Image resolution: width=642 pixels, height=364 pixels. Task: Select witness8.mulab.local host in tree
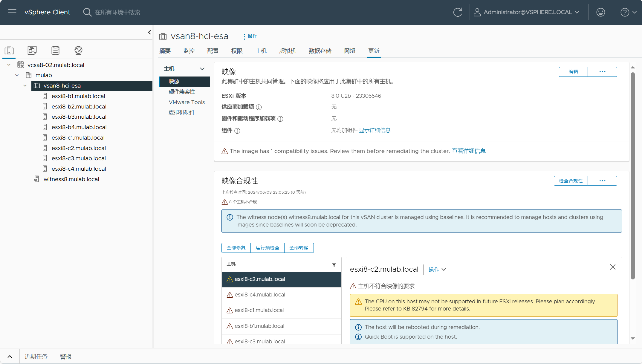pos(71,179)
